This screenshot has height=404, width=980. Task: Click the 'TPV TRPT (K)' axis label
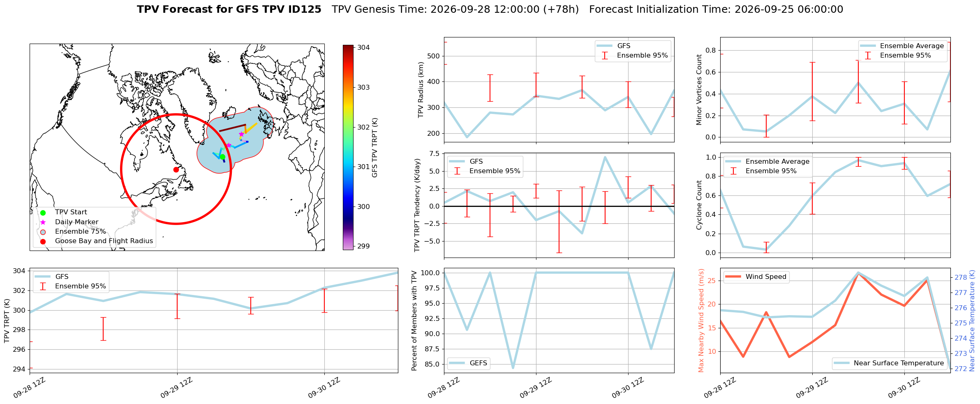[7, 320]
